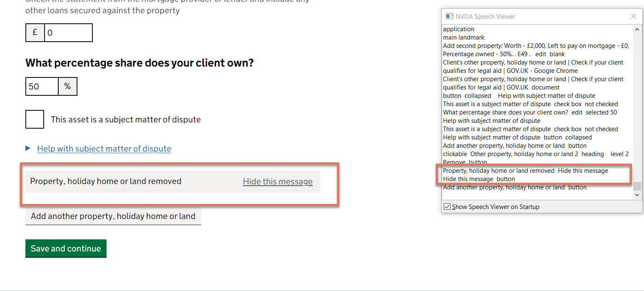Image resolution: width=644 pixels, height=291 pixels.
Task: Tick the subject matter of dispute checkbox
Action: [35, 119]
